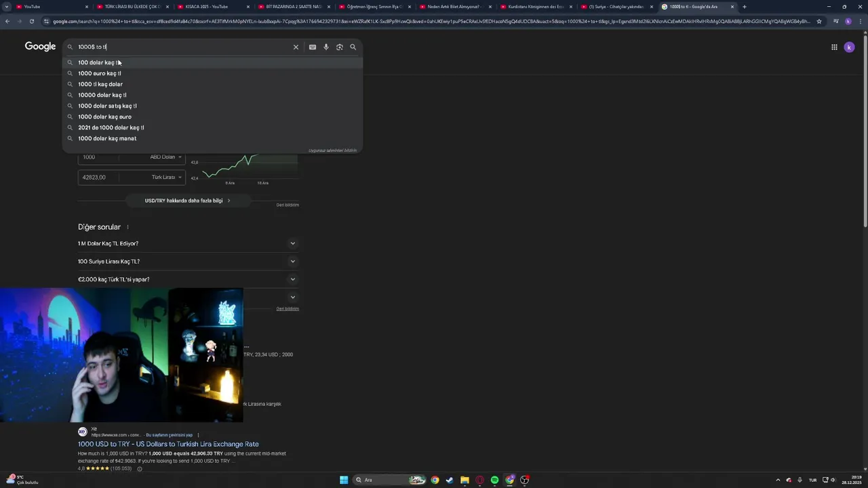Open the clock and date panel

pos(851,480)
